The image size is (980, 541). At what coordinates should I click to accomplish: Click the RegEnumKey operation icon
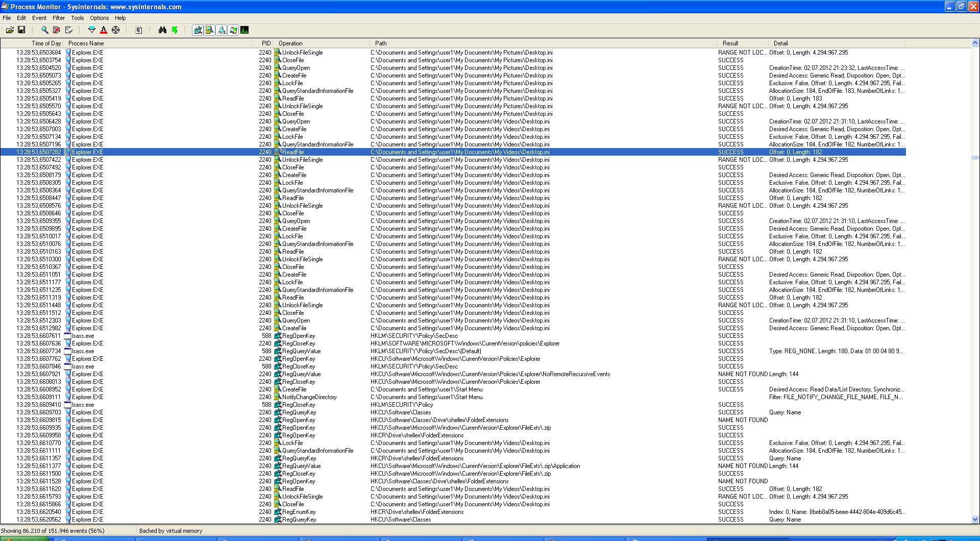[x=278, y=512]
